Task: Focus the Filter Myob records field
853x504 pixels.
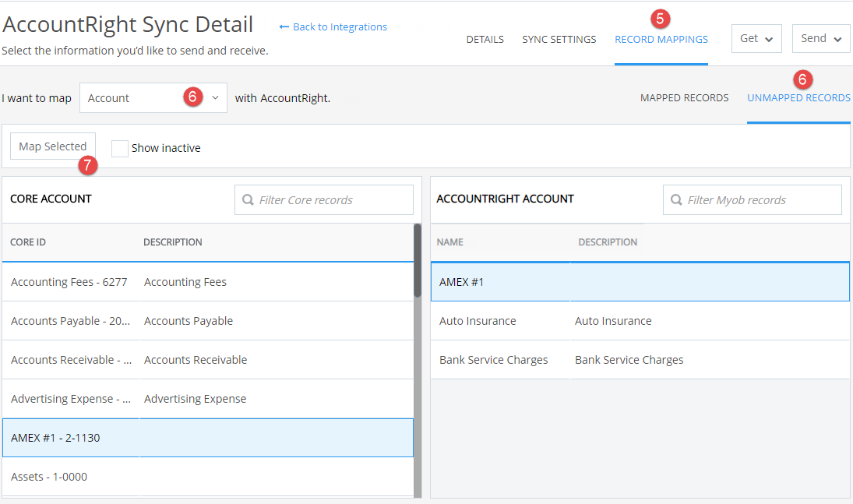Action: click(752, 199)
